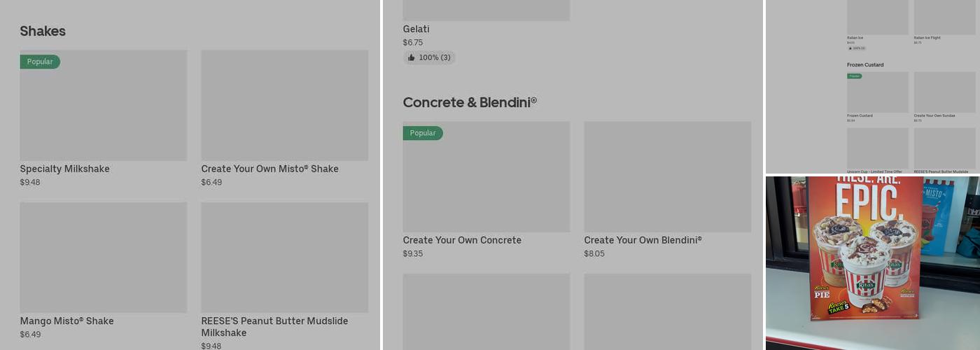This screenshot has height=350, width=980.
Task: Click the small Popular badge on Frozen Custard
Action: coord(854,76)
